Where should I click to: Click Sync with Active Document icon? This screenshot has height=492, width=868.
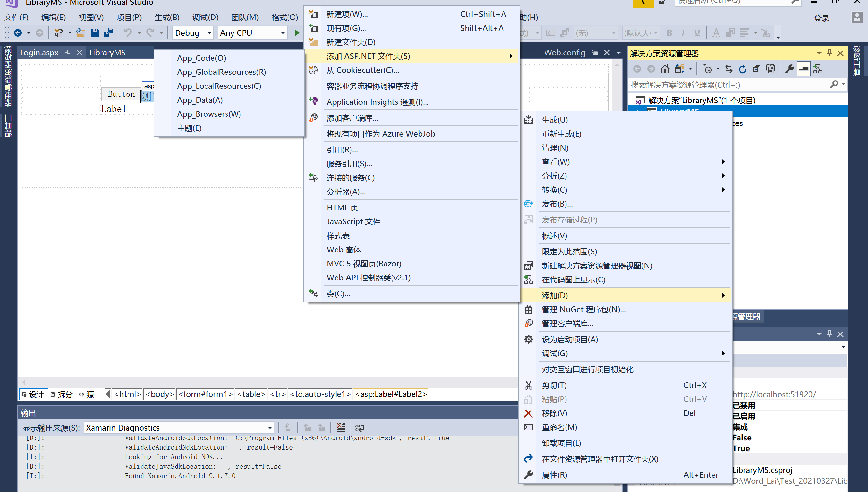click(729, 69)
